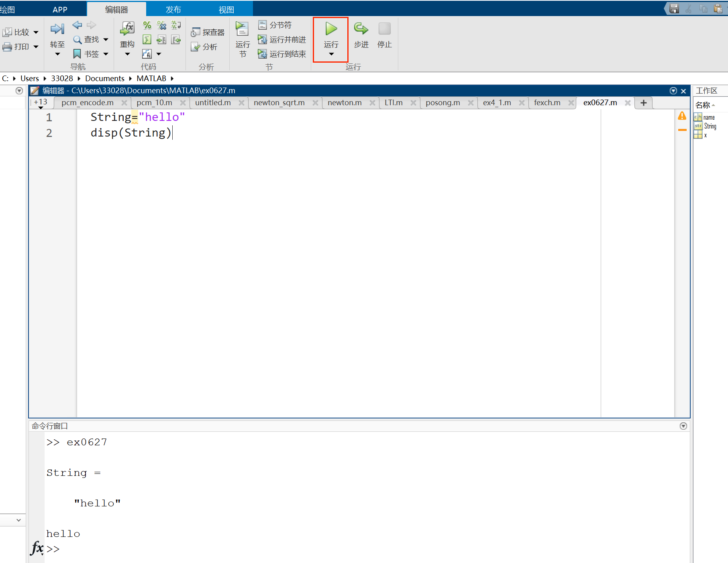Click the navigate back arrow

pyautogui.click(x=77, y=25)
